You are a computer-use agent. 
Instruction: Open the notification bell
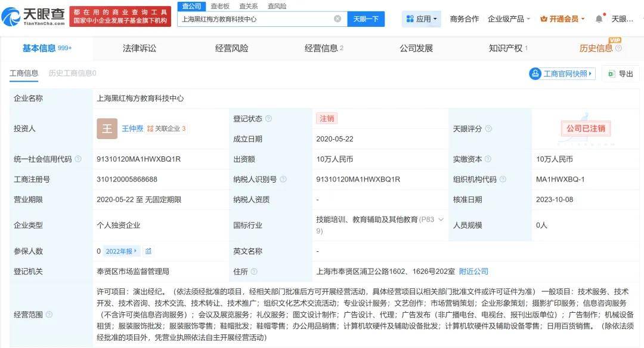coord(599,19)
